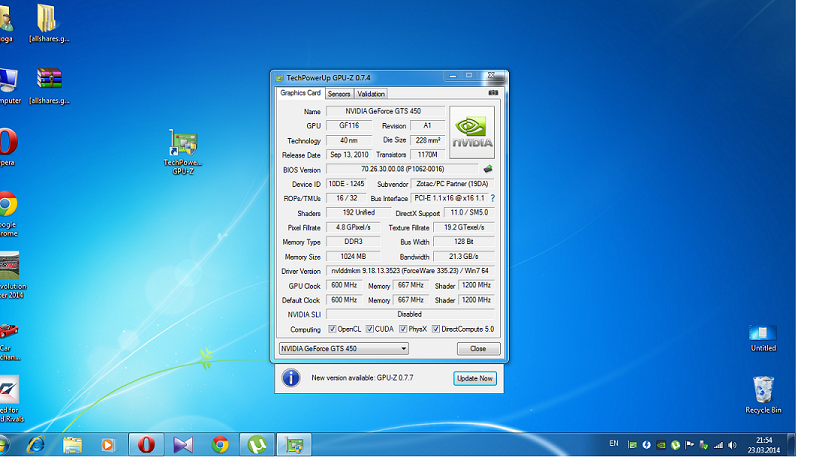Image resolution: width=813 pixels, height=457 pixels.
Task: Click the NVIDIA logo in GPU-Z
Action: 472,132
